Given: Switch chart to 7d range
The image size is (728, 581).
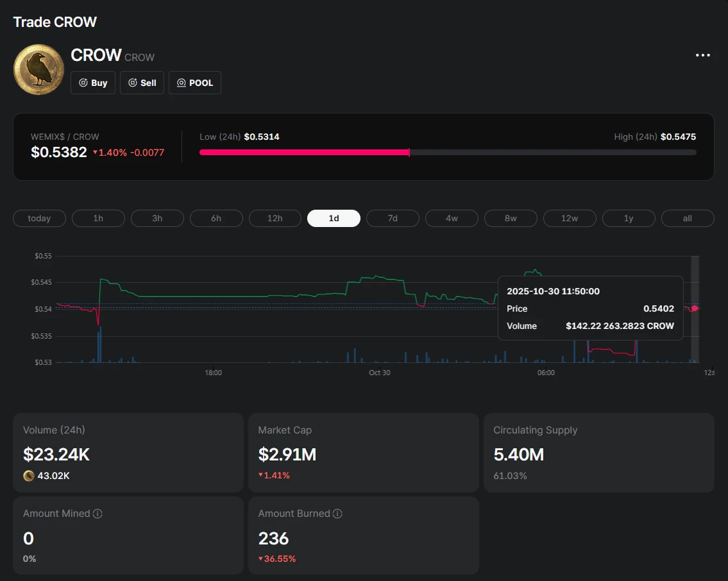Looking at the screenshot, I should click(393, 218).
